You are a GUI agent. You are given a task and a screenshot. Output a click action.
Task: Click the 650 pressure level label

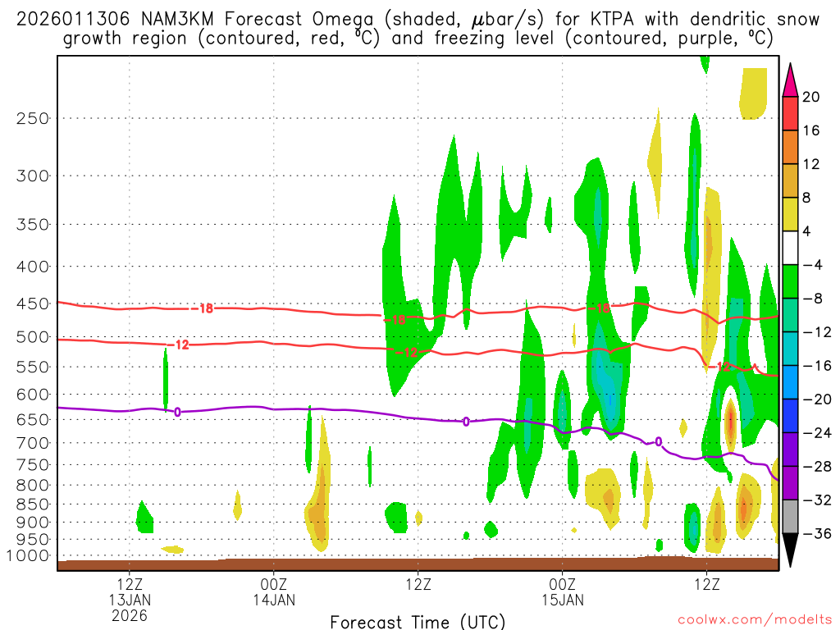(x=33, y=419)
